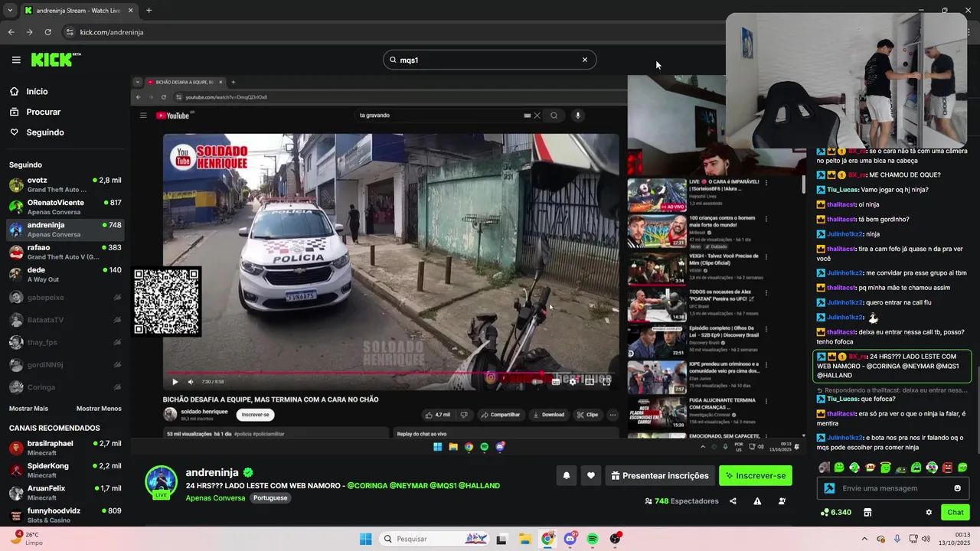
Task: Open offline channel gabepeixe
Action: [65, 297]
